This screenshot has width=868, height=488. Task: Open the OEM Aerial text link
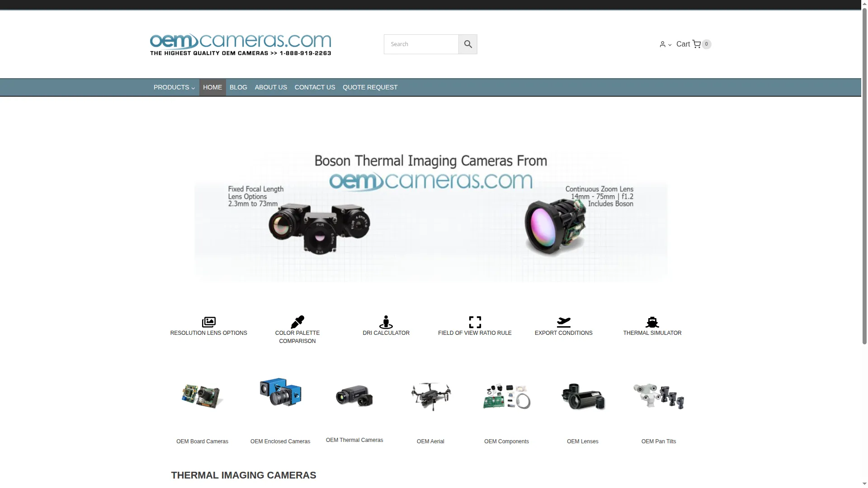coord(430,441)
